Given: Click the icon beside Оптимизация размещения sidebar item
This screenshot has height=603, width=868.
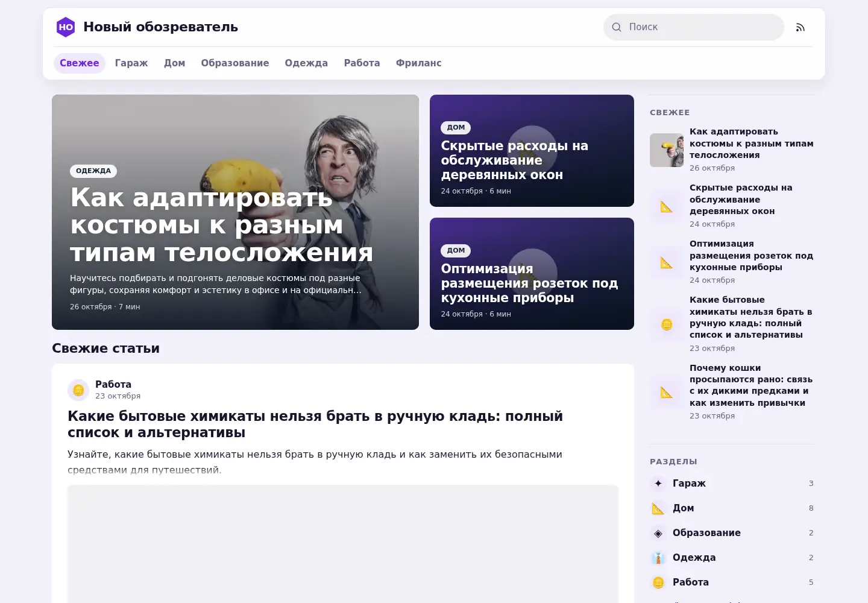Looking at the screenshot, I should click(x=667, y=262).
